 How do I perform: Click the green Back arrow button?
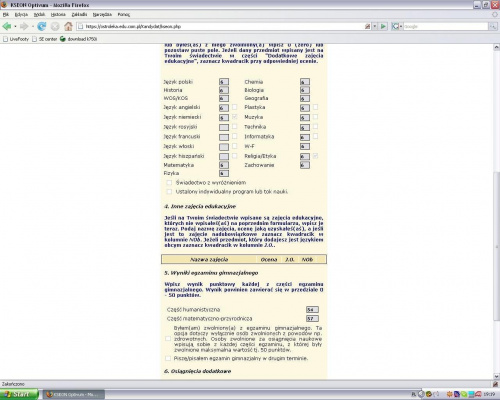[6, 26]
